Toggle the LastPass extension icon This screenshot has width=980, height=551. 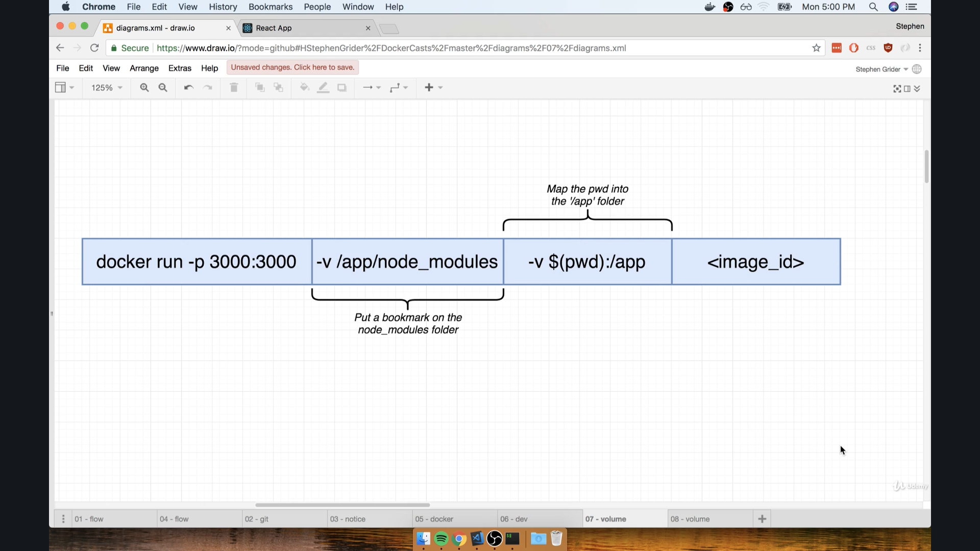click(x=837, y=47)
